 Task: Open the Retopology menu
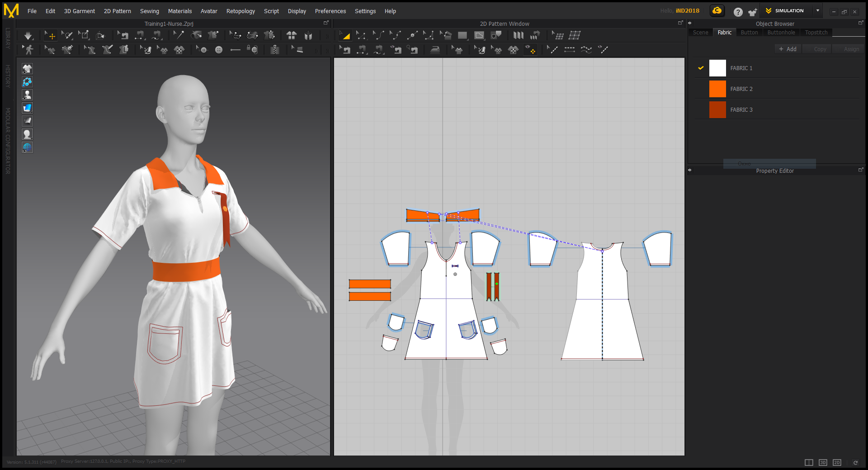[x=241, y=11]
